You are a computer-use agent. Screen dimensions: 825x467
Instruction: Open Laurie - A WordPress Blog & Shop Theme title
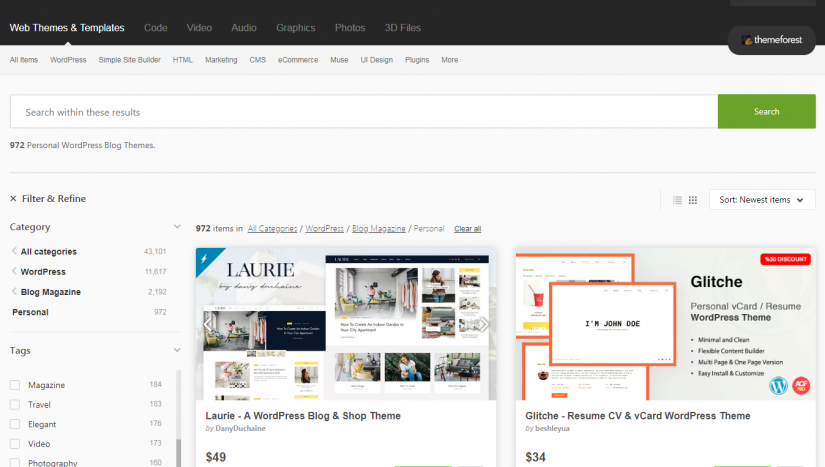[x=303, y=415]
